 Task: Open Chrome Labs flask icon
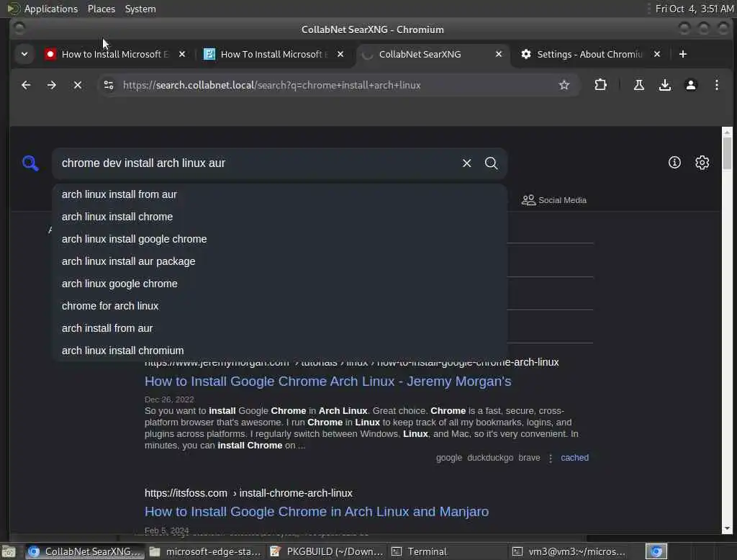(x=639, y=85)
